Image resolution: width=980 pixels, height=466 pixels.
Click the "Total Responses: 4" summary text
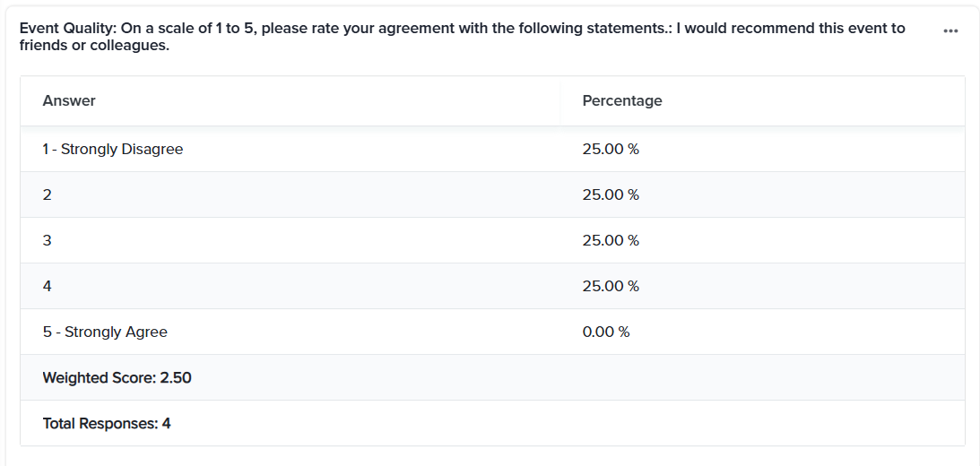click(107, 423)
